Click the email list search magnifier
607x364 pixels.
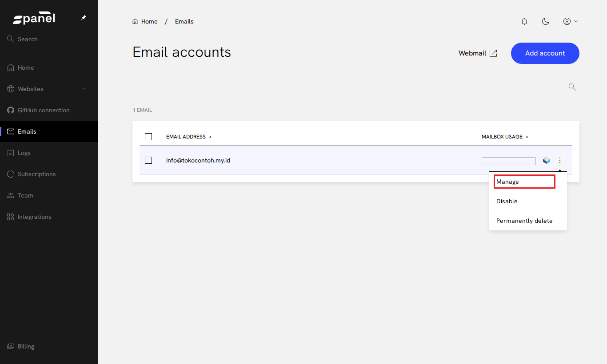click(x=572, y=87)
